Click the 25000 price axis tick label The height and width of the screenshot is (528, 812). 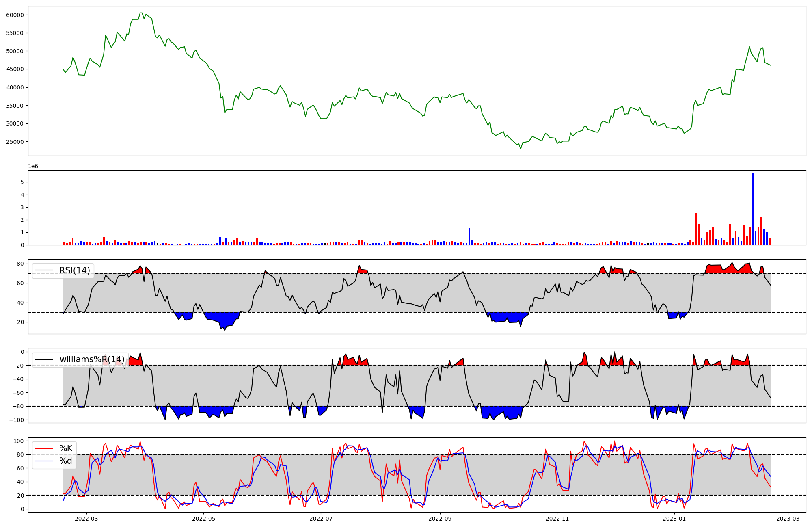[x=15, y=142]
